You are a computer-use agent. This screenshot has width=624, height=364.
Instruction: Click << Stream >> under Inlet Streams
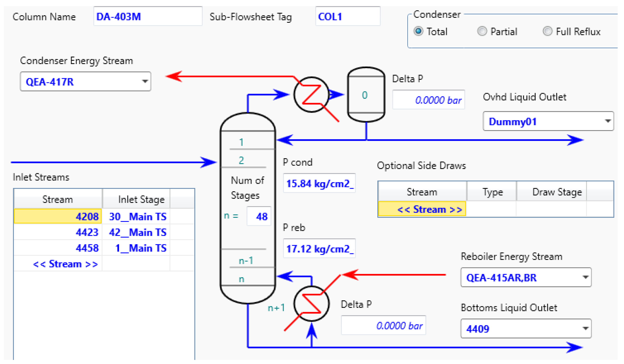[x=66, y=264]
